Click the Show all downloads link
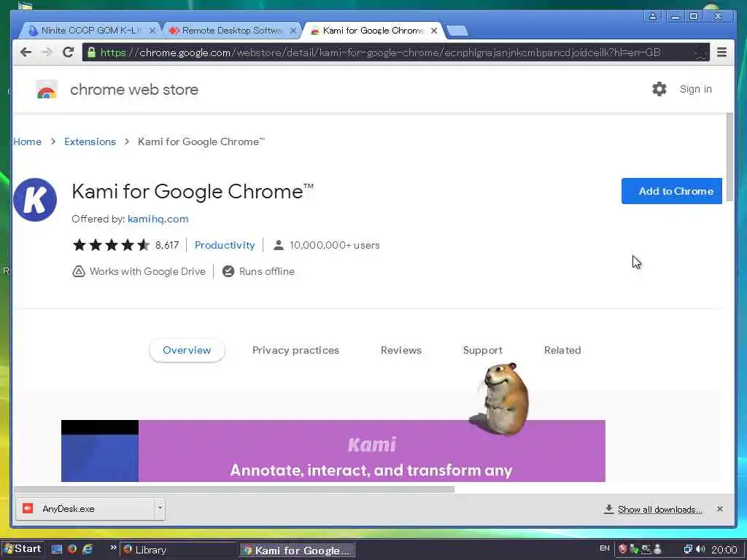The height and width of the screenshot is (560, 747). coord(659,510)
